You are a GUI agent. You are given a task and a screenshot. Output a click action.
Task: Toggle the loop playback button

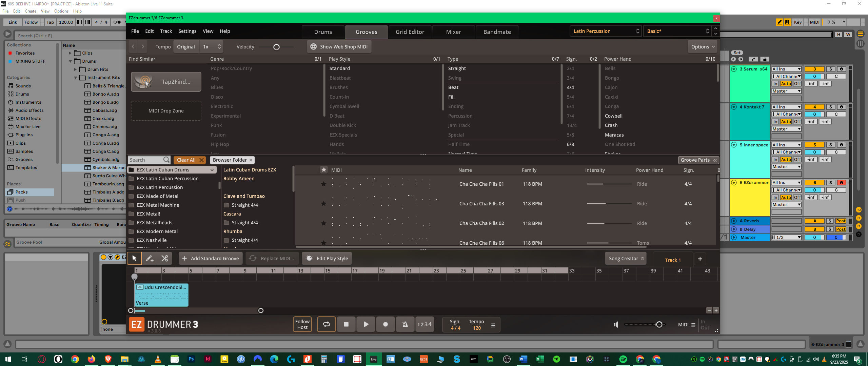click(326, 324)
